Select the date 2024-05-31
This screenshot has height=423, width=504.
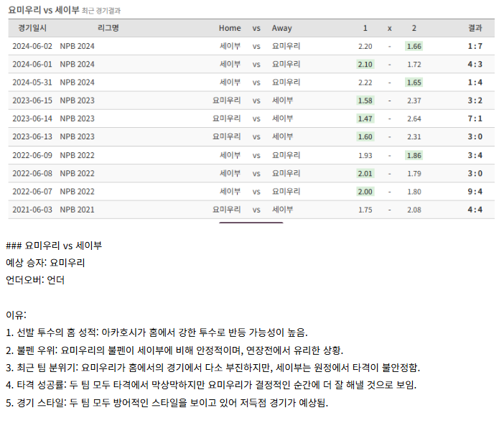[x=32, y=83]
